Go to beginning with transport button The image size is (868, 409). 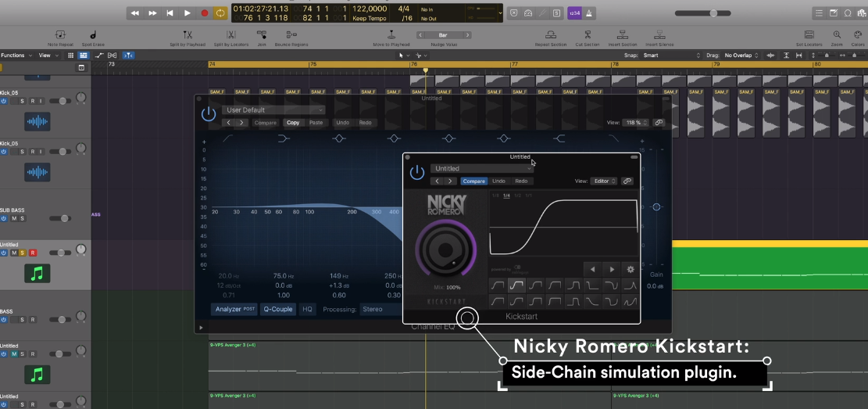coord(170,13)
